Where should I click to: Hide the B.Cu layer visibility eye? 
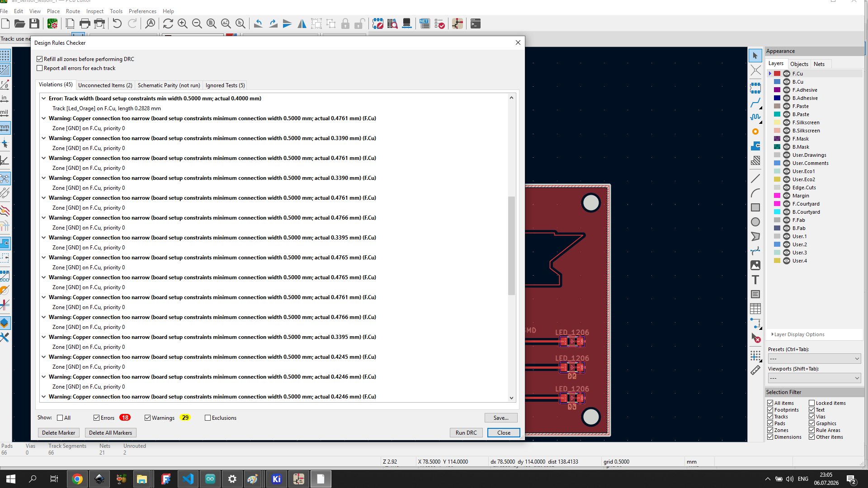tap(787, 82)
